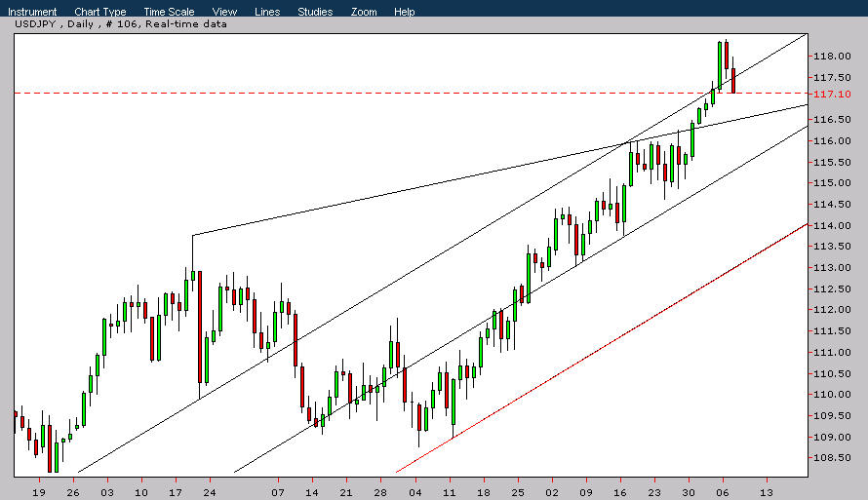Click the date label 06 on time axis
This screenshot has height=500, width=868.
(723, 493)
